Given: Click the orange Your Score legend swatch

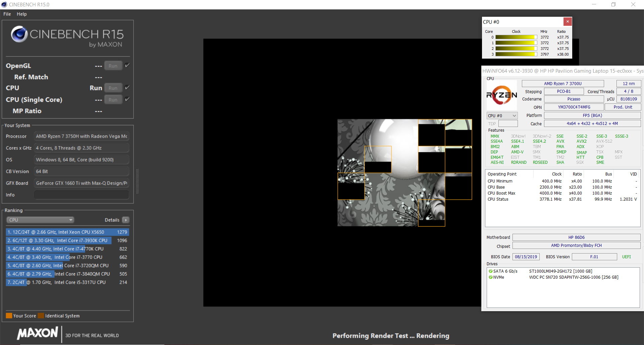Looking at the screenshot, I should 9,316.
